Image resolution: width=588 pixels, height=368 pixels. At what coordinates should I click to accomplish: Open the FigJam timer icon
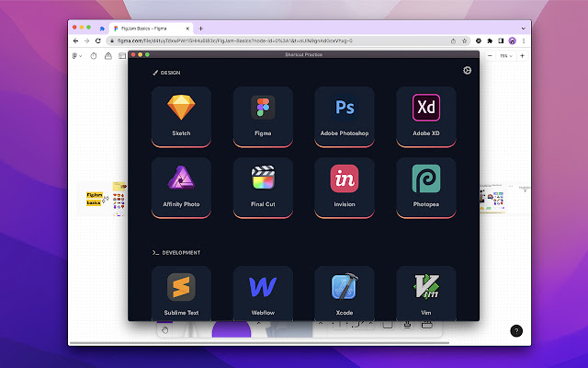(94, 56)
